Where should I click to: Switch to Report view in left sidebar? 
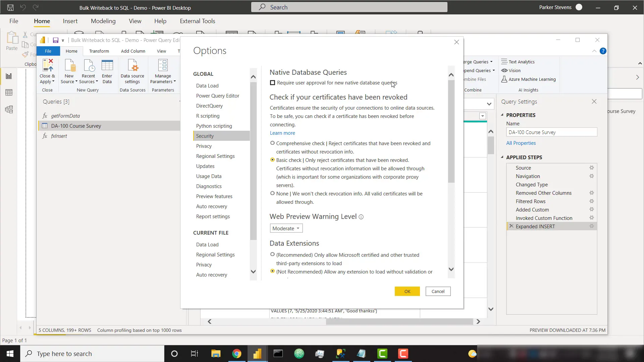(x=9, y=76)
